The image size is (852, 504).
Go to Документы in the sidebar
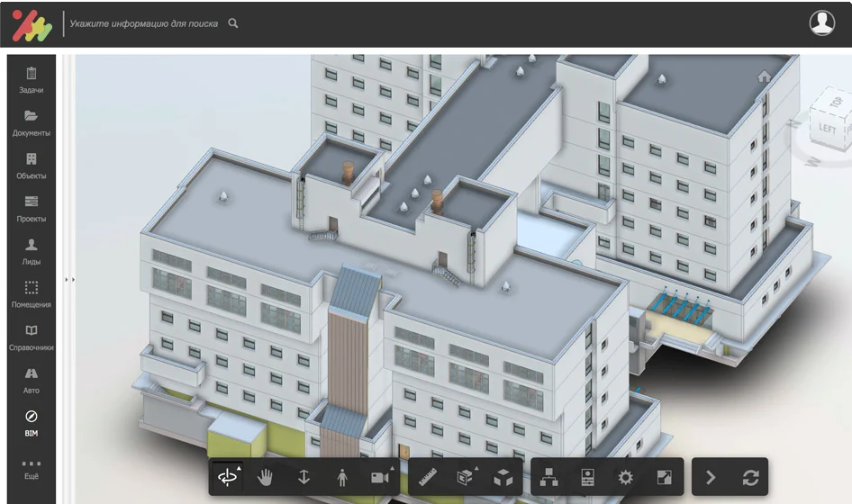point(32,123)
